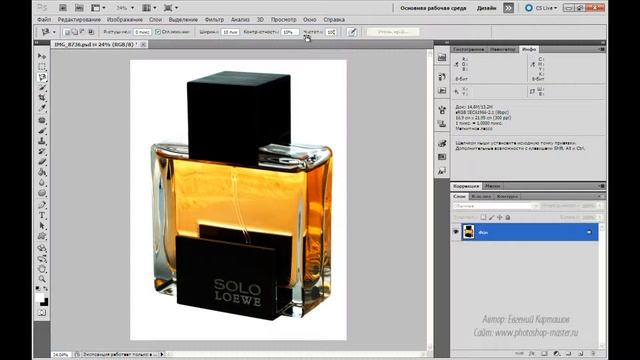Select the Magnetic Lasso tool in toolbox
The height and width of the screenshot is (360, 640).
click(x=42, y=77)
